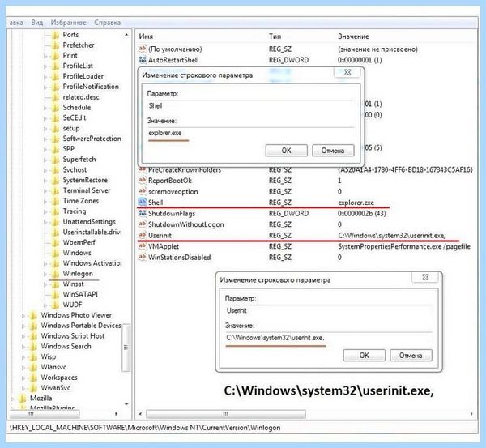
Task: Click the Mozilla folder icon
Action: 23,399
